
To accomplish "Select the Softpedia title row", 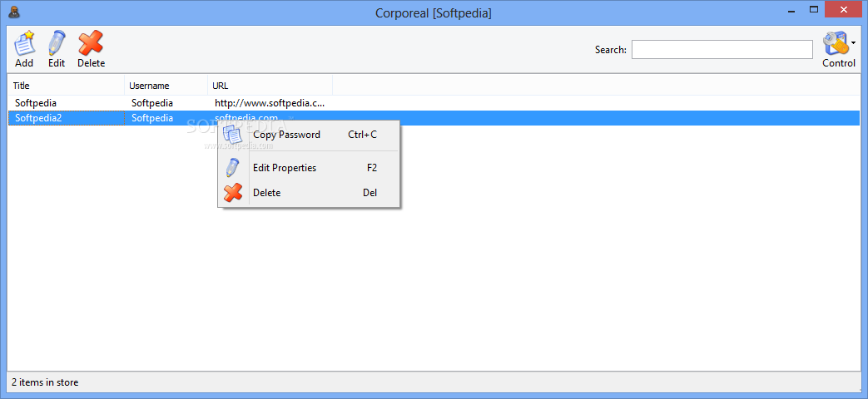I will tap(434, 103).
